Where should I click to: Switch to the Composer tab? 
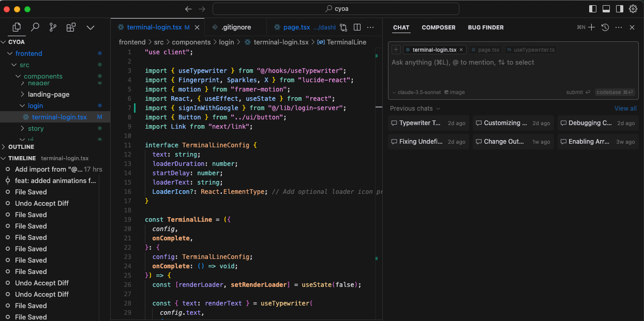(438, 27)
